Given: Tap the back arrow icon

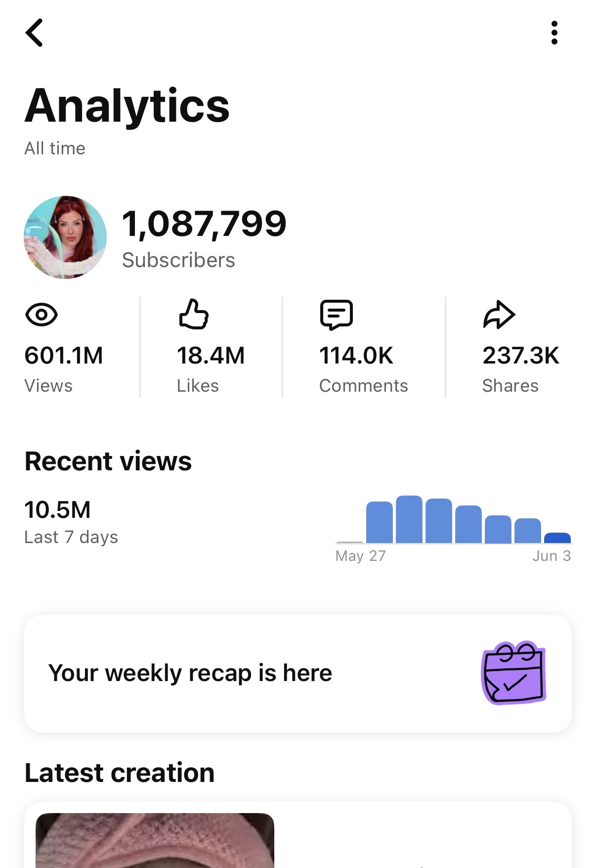Looking at the screenshot, I should (34, 33).
